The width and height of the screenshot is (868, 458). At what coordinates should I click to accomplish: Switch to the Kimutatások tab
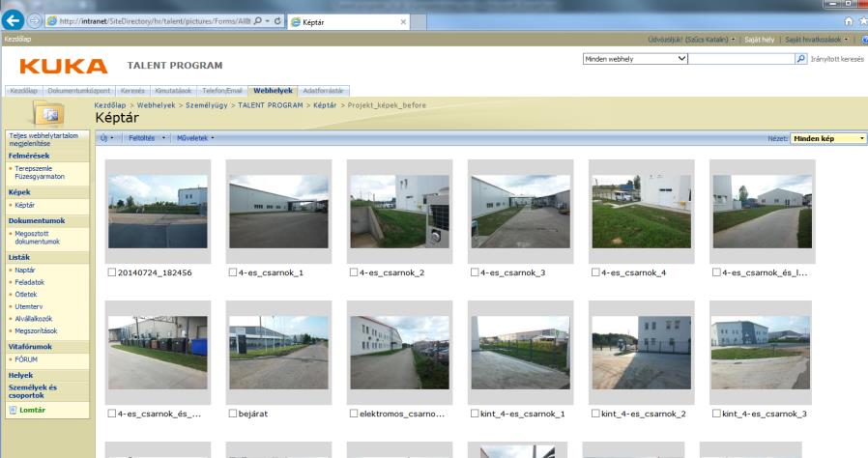click(173, 91)
